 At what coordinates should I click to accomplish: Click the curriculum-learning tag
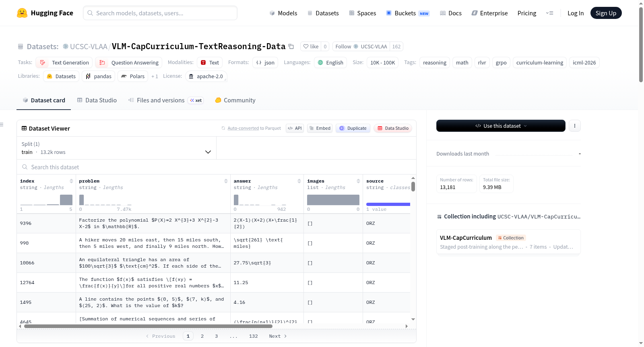540,63
